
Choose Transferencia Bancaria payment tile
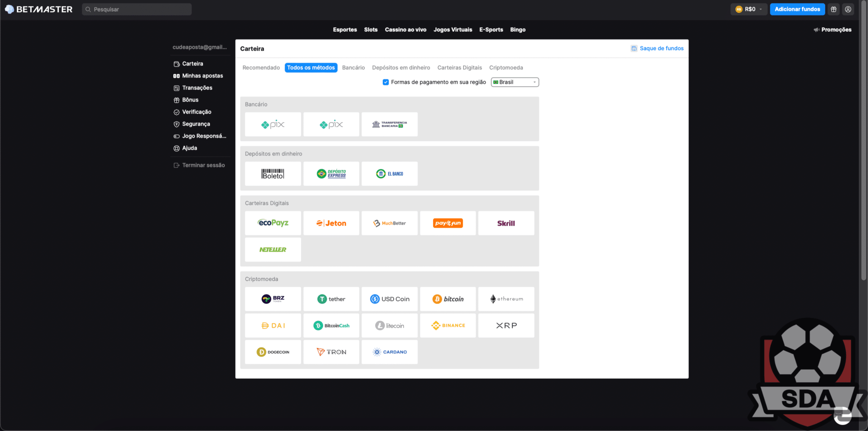(x=390, y=124)
